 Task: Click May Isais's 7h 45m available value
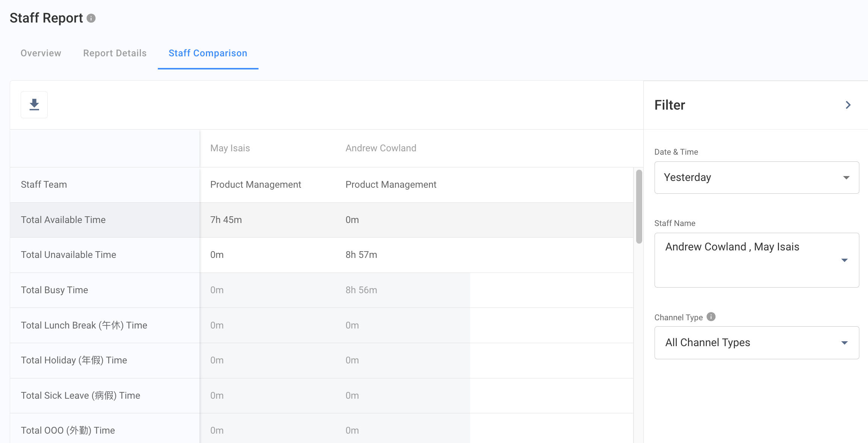click(226, 220)
